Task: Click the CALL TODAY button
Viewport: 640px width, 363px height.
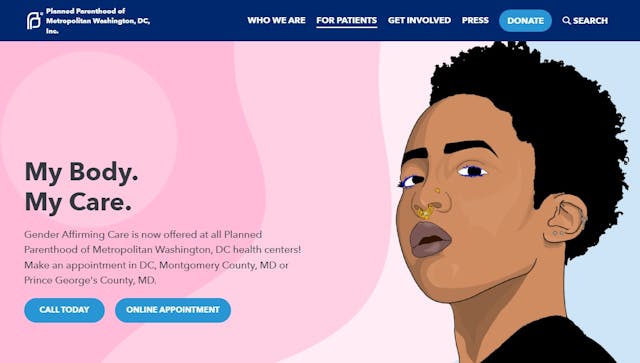Action: (64, 310)
